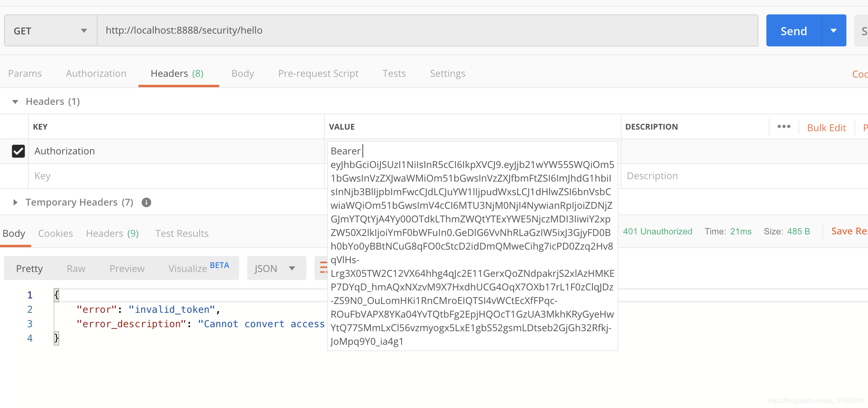Click the Authorization key cell

[x=176, y=151]
